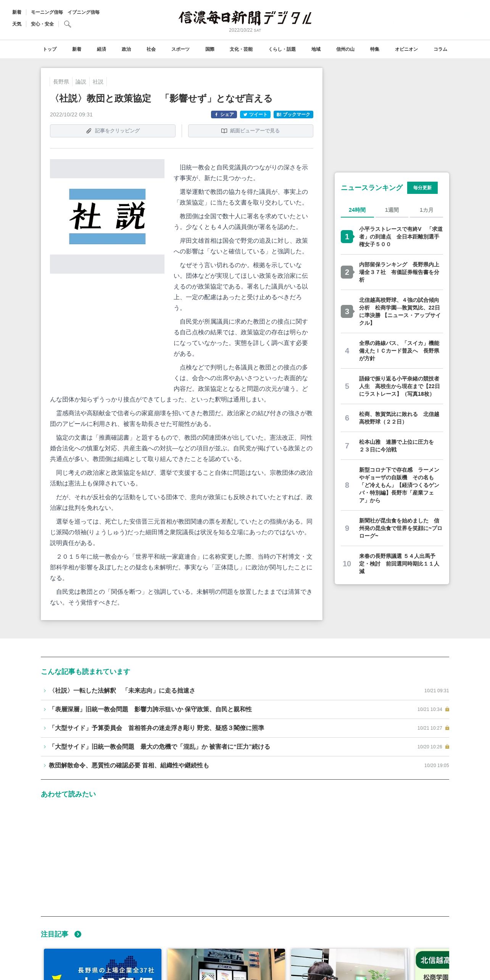Share article on Facebook (シェア)
490x980 pixels.
(x=224, y=114)
